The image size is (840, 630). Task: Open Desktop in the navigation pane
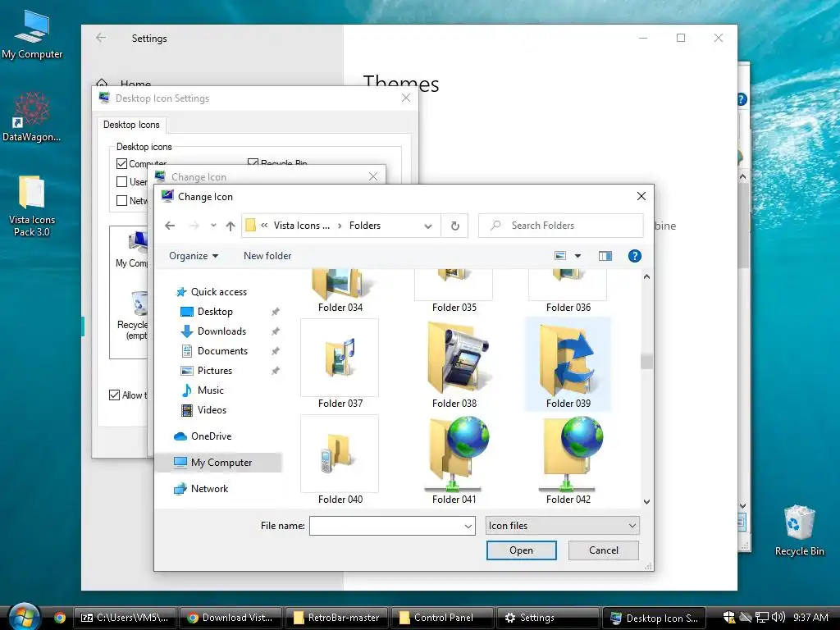(207, 312)
